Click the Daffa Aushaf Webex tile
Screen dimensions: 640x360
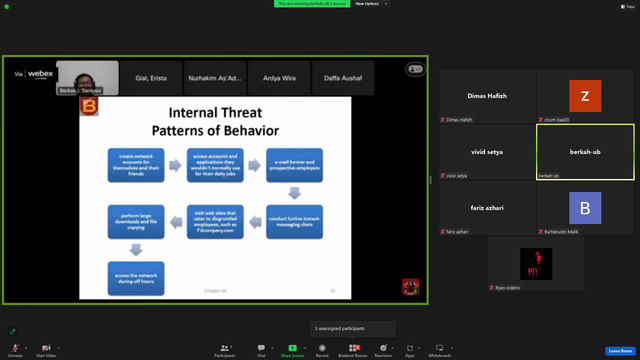tap(343, 78)
